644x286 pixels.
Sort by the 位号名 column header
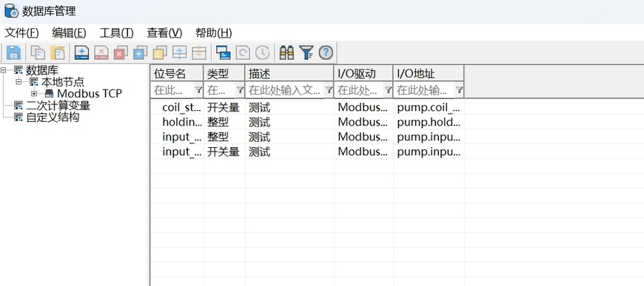(177, 73)
